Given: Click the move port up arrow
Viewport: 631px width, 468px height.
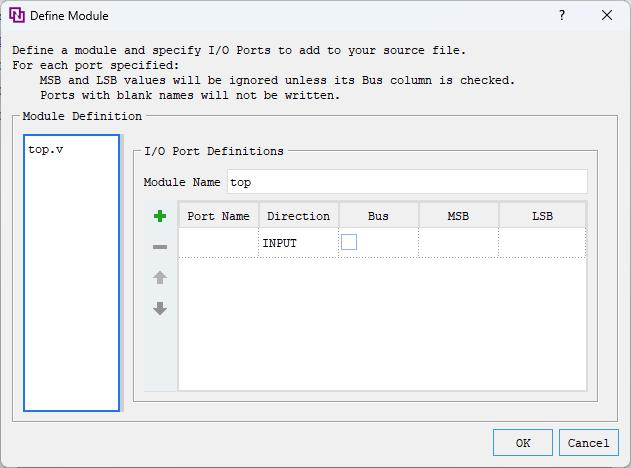Looking at the screenshot, I should [160, 278].
